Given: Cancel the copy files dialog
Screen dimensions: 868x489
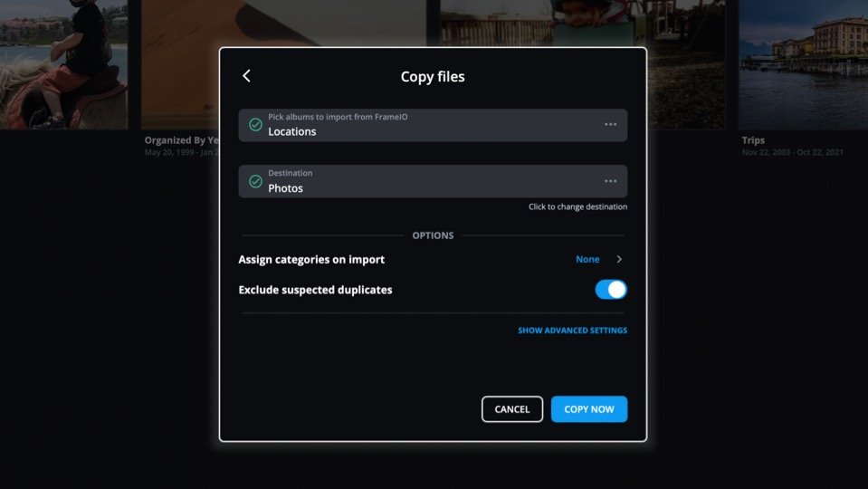Looking at the screenshot, I should click(x=512, y=409).
